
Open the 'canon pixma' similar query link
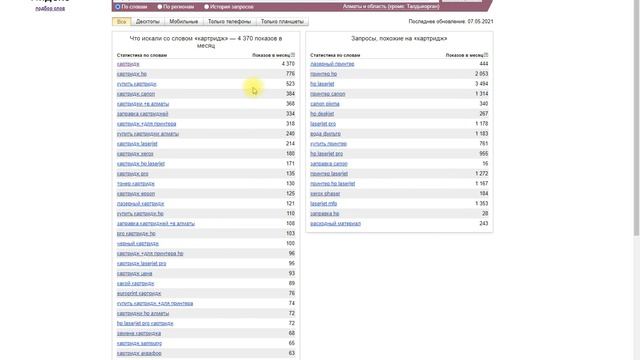(x=325, y=104)
